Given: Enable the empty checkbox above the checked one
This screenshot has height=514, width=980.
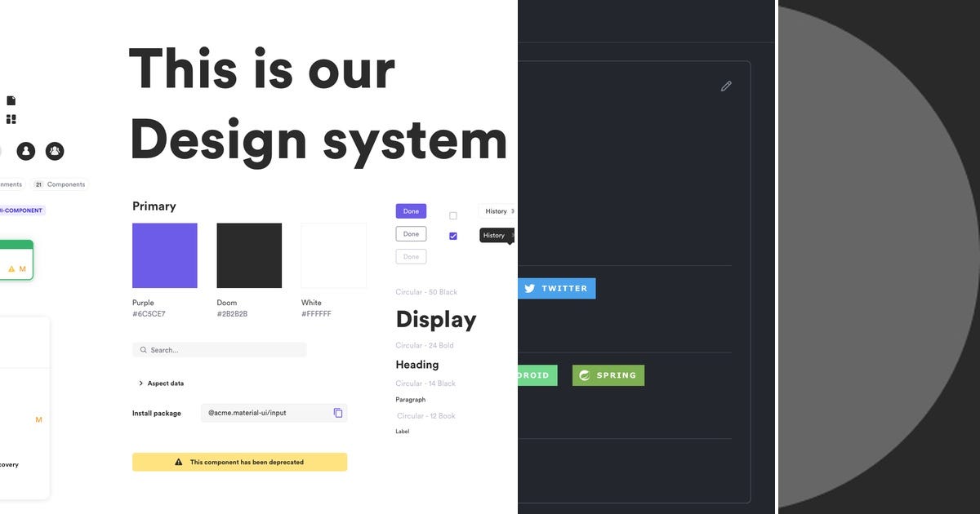Looking at the screenshot, I should (453, 215).
